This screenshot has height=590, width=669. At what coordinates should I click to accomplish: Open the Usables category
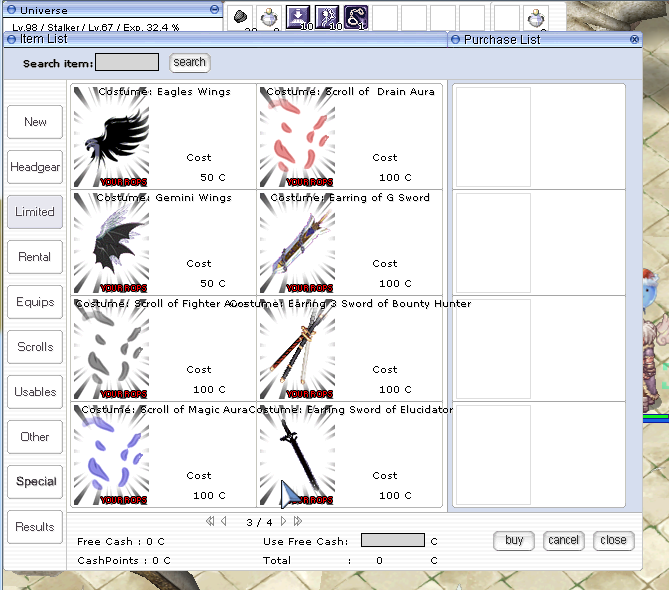tap(35, 392)
